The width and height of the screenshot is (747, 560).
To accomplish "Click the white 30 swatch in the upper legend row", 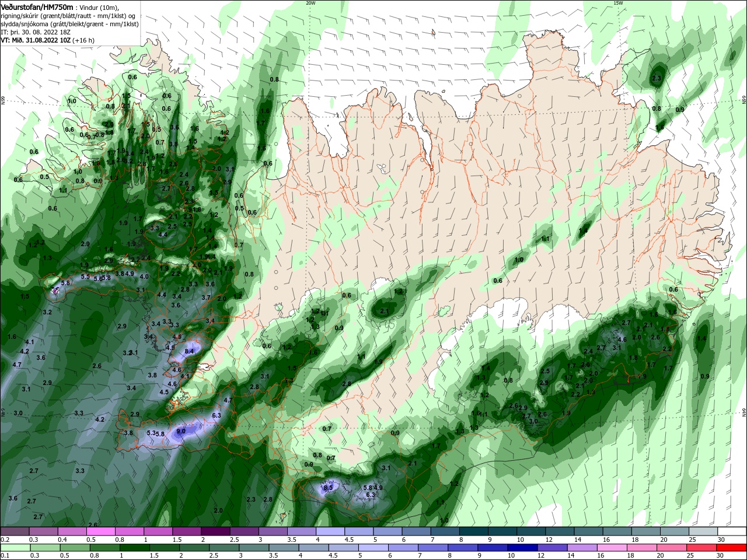I will (732, 531).
